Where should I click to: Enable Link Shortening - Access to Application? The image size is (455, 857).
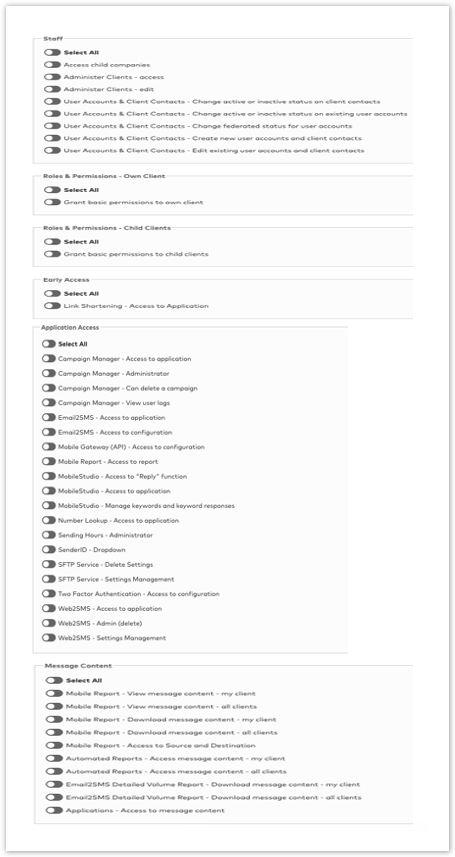(52, 306)
